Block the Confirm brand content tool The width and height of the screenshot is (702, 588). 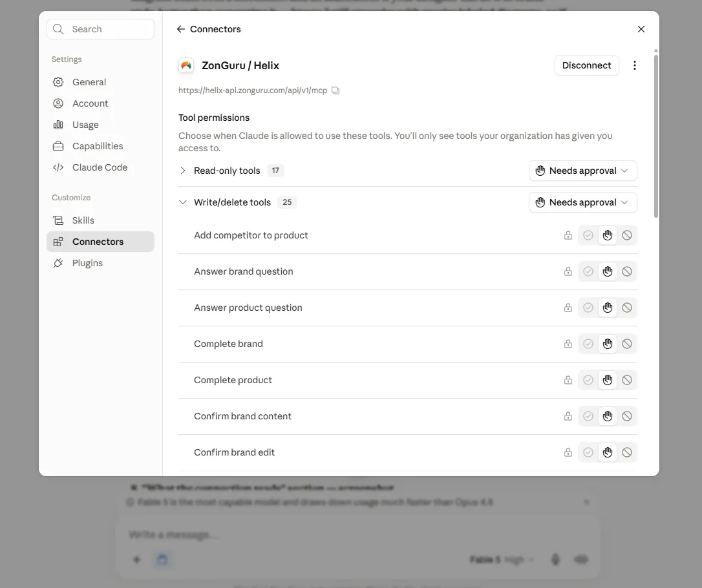(627, 417)
